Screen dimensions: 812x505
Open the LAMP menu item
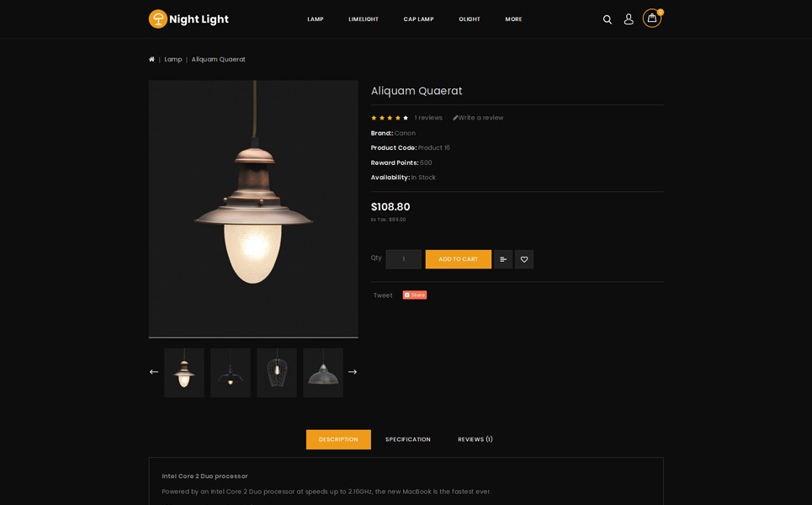tap(316, 19)
